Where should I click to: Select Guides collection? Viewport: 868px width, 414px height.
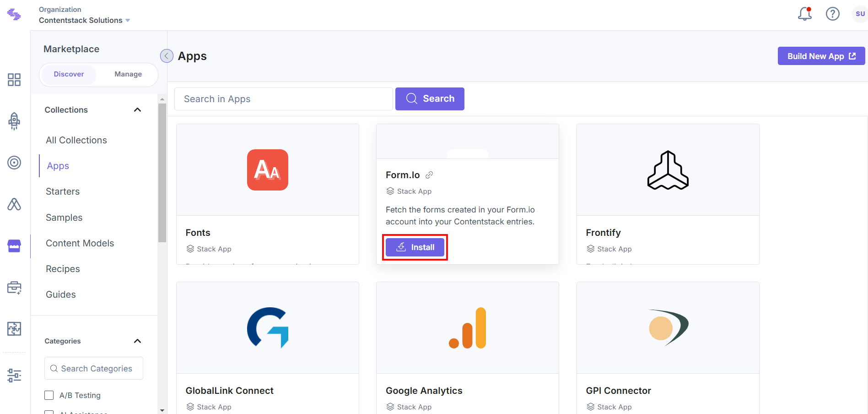[x=61, y=294]
